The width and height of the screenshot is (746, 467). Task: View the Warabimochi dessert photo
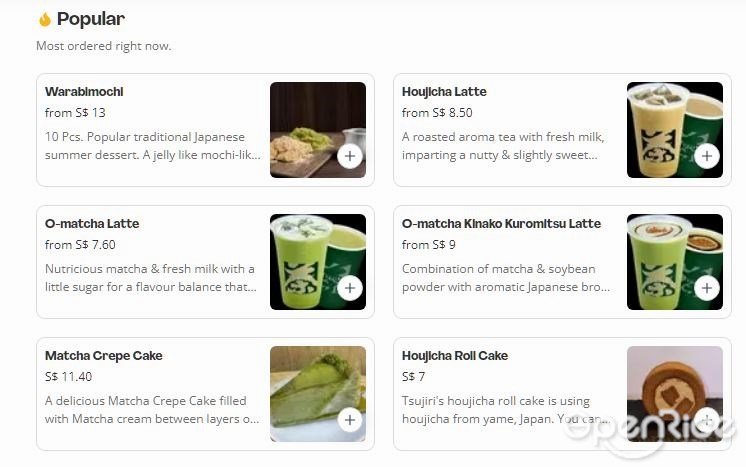(x=318, y=130)
